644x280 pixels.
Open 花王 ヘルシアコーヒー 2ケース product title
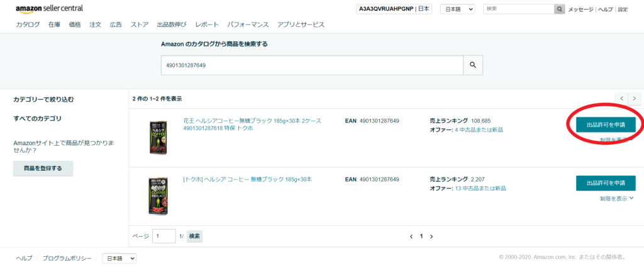coord(252,124)
